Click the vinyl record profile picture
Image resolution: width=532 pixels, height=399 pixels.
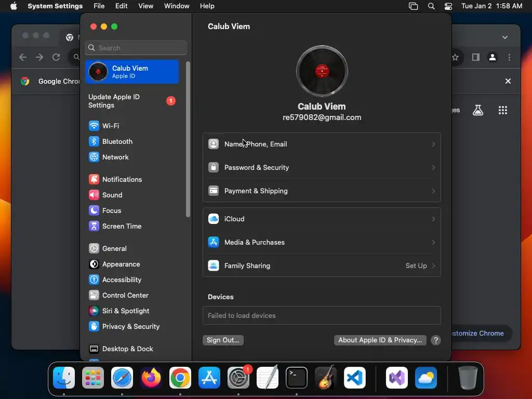[x=322, y=71]
